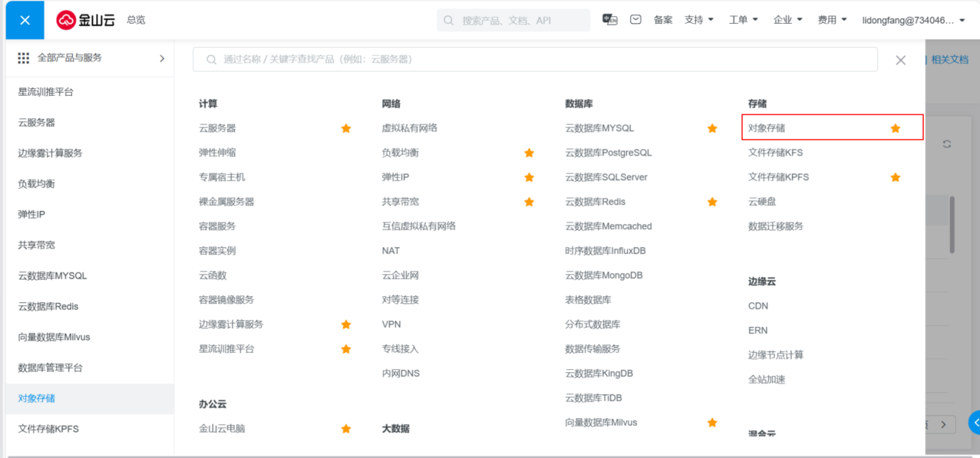Select 对象存储 in the left sidebar
This screenshot has width=980, height=458.
pos(37,398)
